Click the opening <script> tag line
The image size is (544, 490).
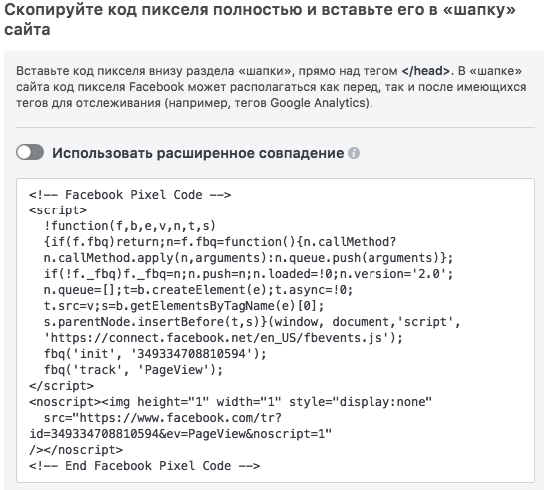[58, 210]
